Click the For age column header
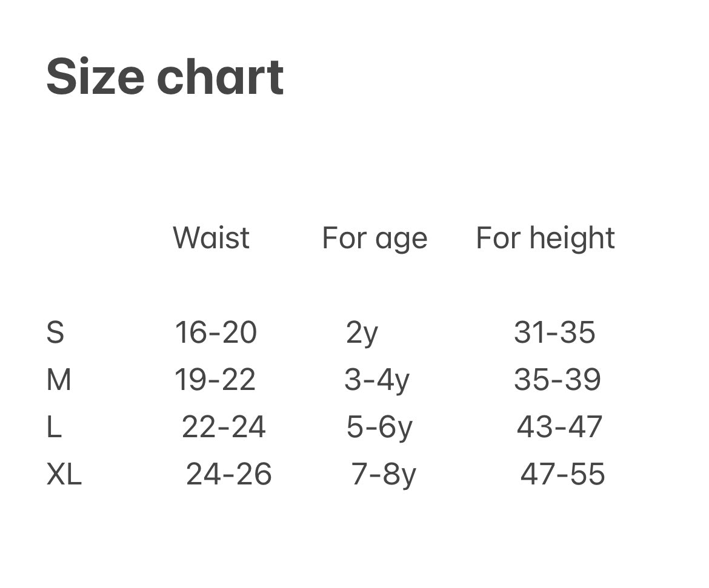This screenshot has width=709, height=588. (374, 238)
